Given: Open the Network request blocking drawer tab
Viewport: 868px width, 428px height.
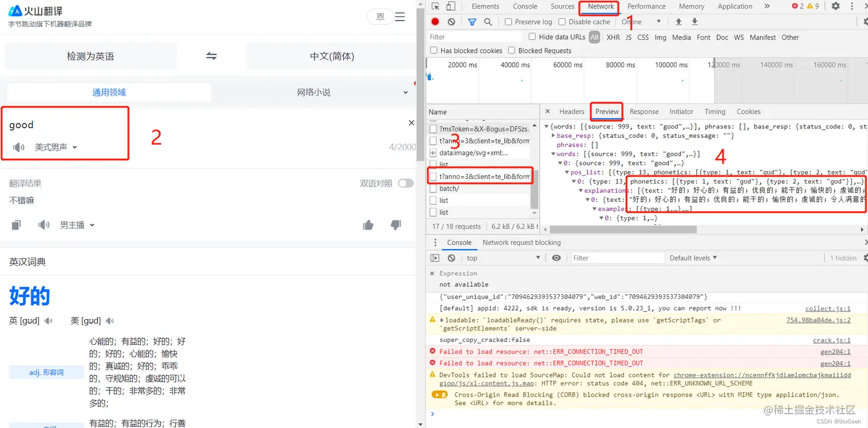Looking at the screenshot, I should [522, 243].
